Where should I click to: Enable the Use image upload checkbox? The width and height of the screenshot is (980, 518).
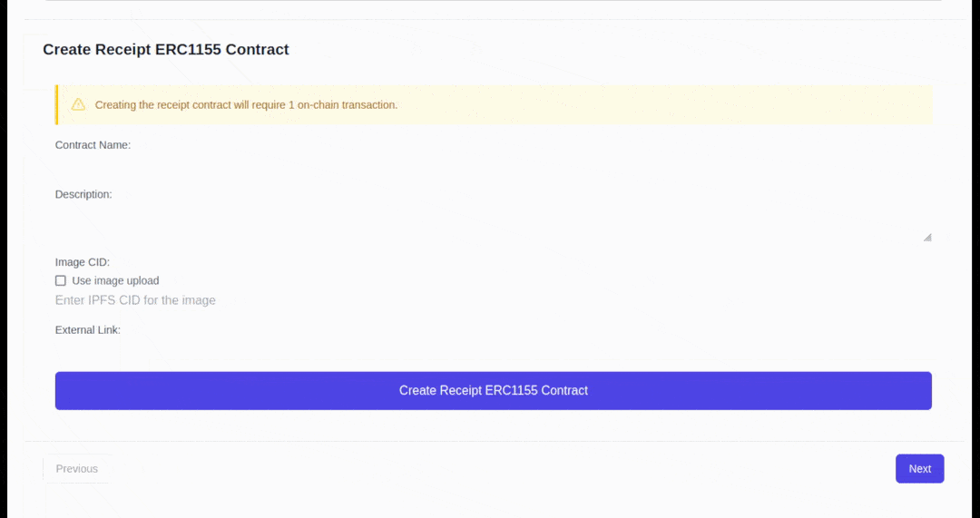(61, 280)
